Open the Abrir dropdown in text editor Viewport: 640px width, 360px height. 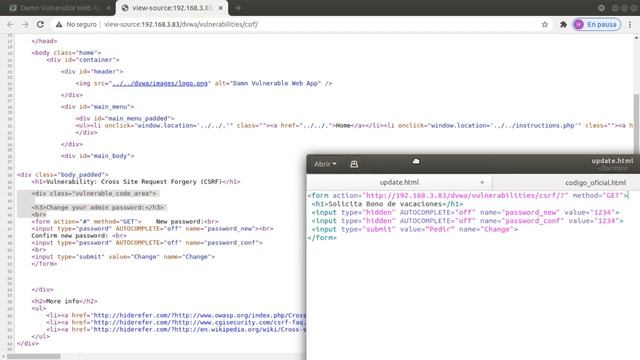325,164
